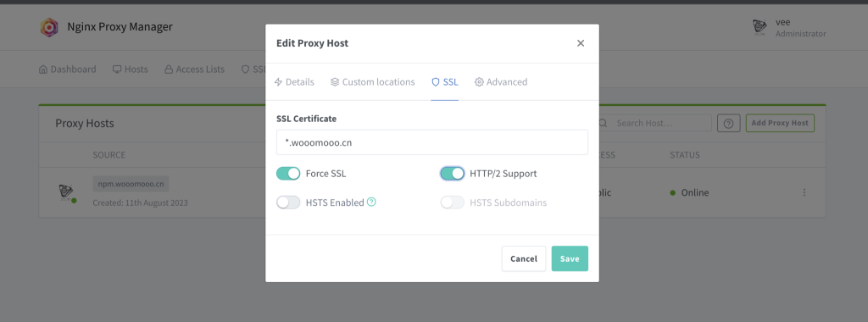
Task: Click the Cancel button
Action: (524, 258)
